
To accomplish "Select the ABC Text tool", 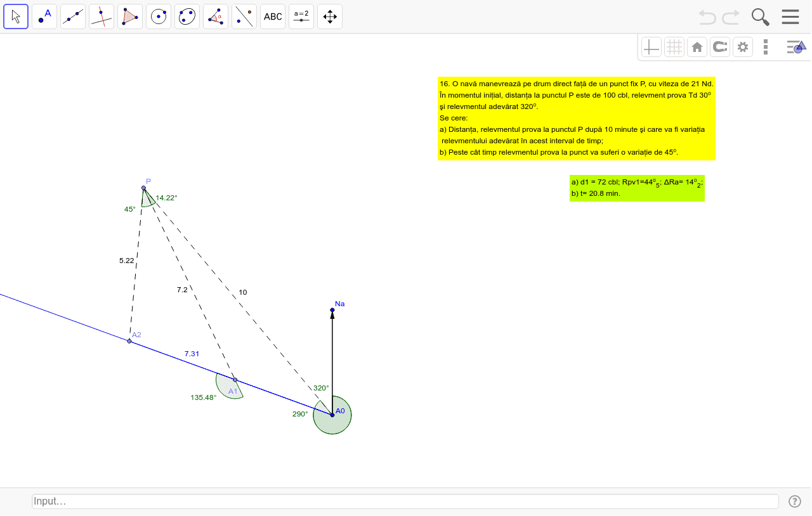I will point(273,16).
